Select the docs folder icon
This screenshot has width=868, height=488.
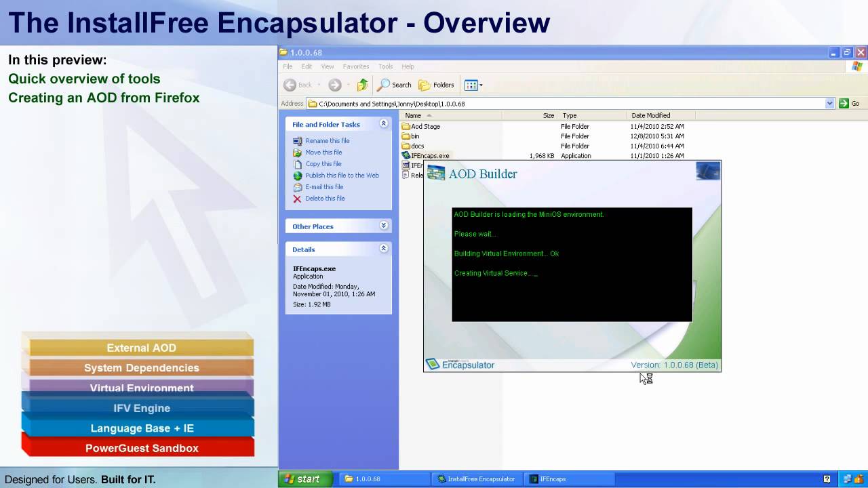(x=406, y=146)
